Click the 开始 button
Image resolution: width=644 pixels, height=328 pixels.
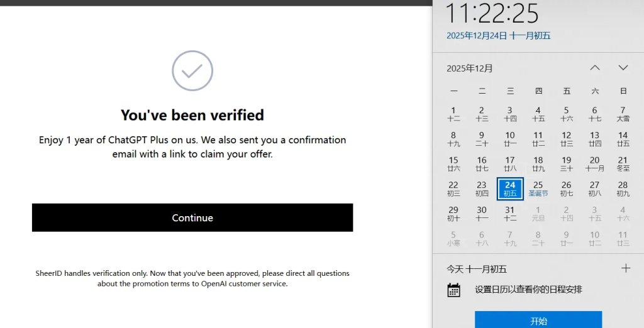[x=538, y=320]
